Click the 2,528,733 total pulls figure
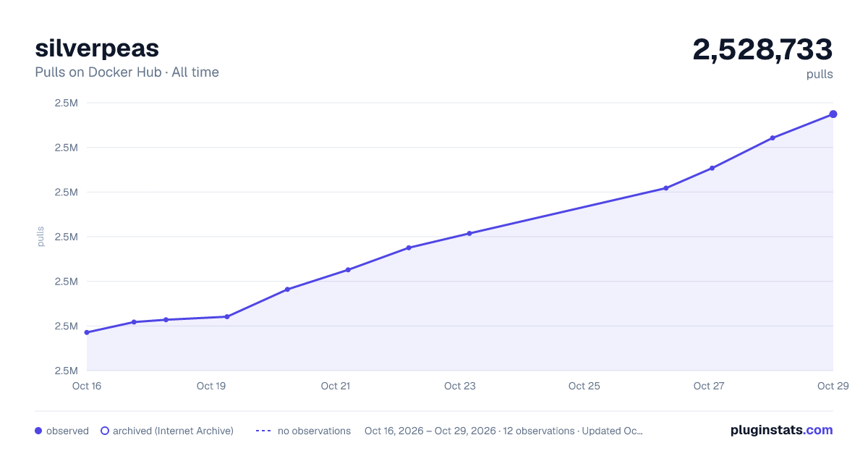 click(x=762, y=49)
